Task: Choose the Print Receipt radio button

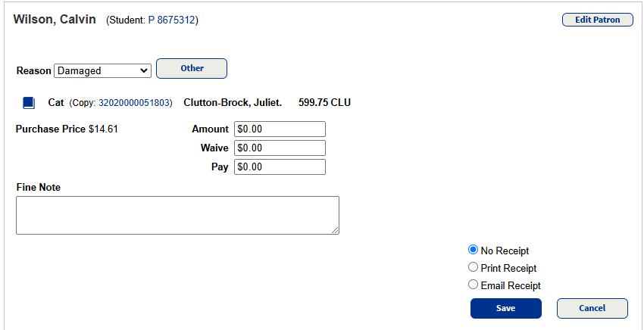Action: (x=474, y=267)
